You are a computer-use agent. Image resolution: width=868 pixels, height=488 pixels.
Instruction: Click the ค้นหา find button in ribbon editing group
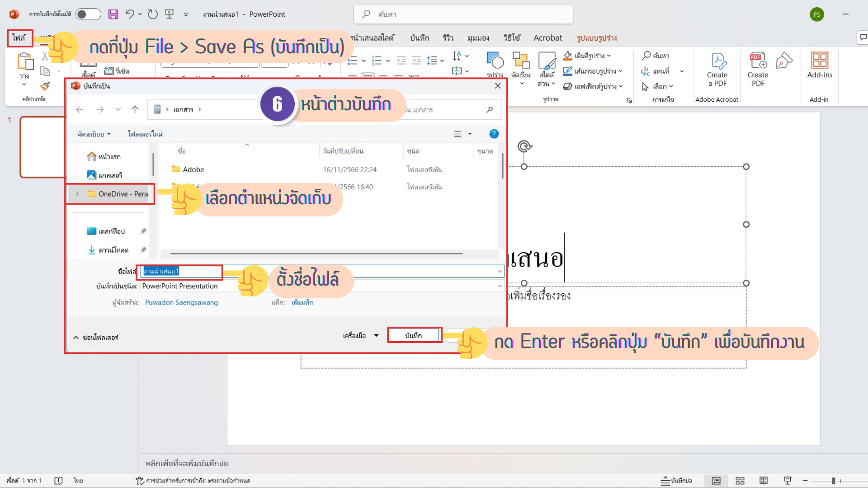click(x=656, y=56)
